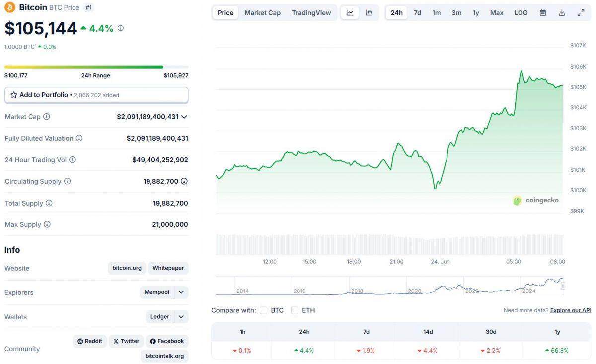Click the Reddit community icon button
The image size is (596, 364).
click(x=90, y=341)
